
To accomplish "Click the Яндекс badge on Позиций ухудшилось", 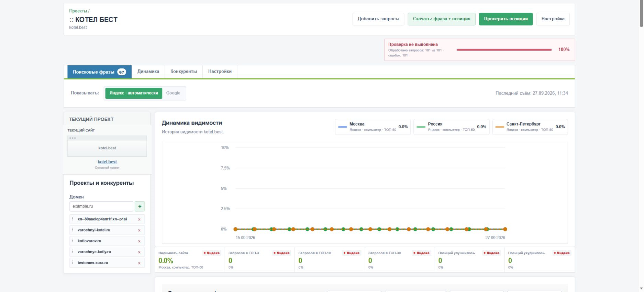I will point(562,253).
